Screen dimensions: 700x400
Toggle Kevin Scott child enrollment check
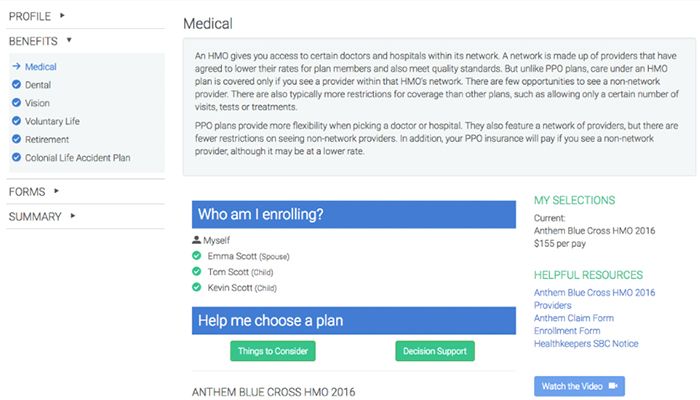pyautogui.click(x=197, y=288)
